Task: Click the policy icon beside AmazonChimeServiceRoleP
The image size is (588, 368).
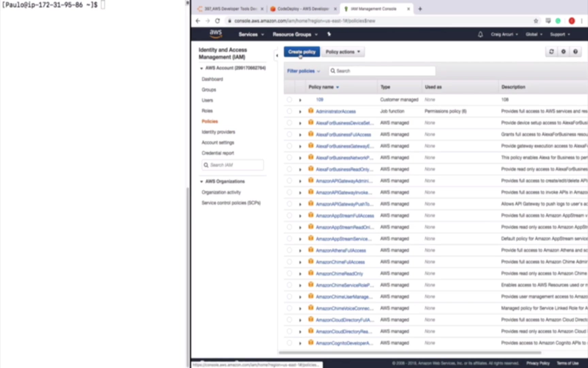Action: pos(311,285)
